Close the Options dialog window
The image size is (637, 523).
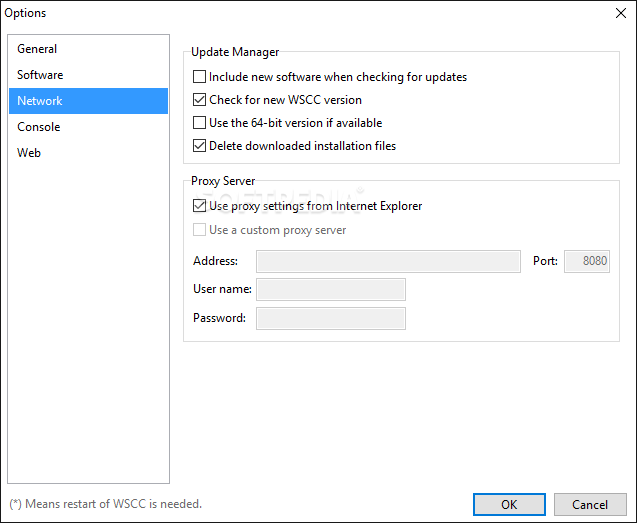(619, 13)
